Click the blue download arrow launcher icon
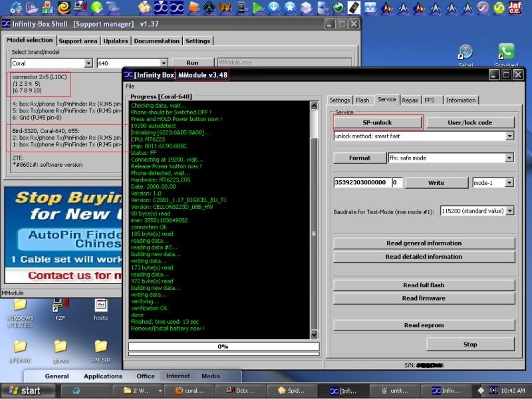 [274, 8]
